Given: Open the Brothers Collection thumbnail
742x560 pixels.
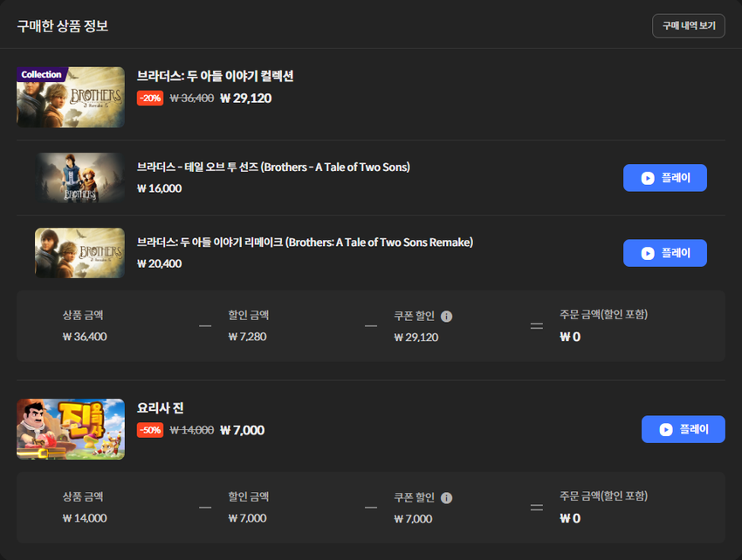Looking at the screenshot, I should [x=71, y=97].
